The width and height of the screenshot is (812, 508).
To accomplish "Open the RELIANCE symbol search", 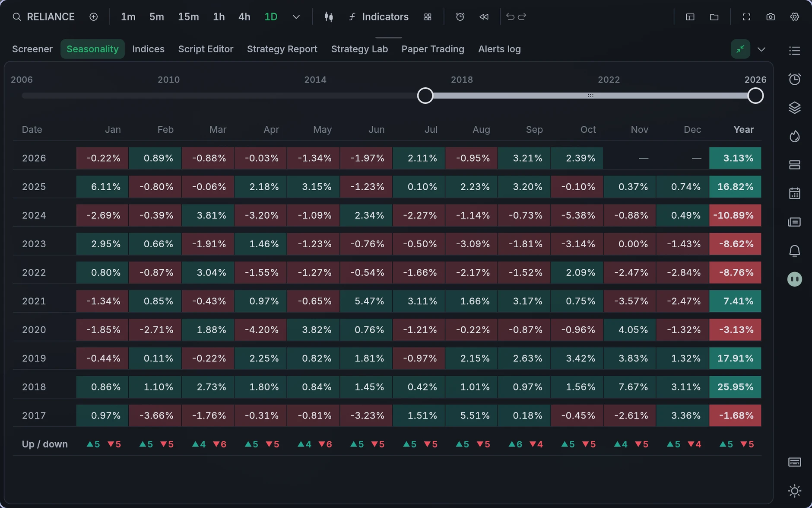I will pyautogui.click(x=44, y=17).
